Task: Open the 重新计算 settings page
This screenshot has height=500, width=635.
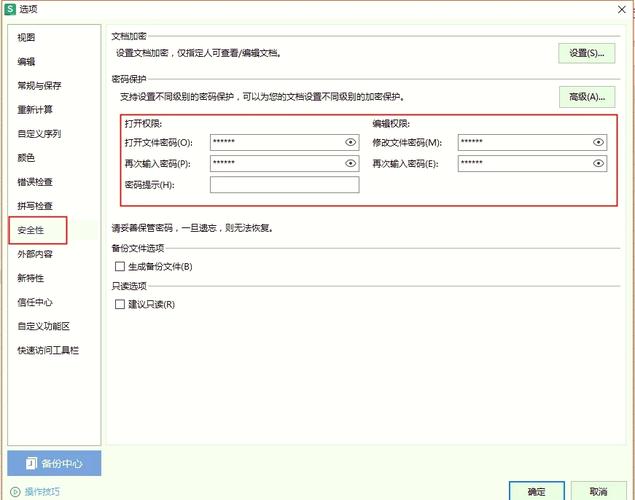Action: [35, 110]
